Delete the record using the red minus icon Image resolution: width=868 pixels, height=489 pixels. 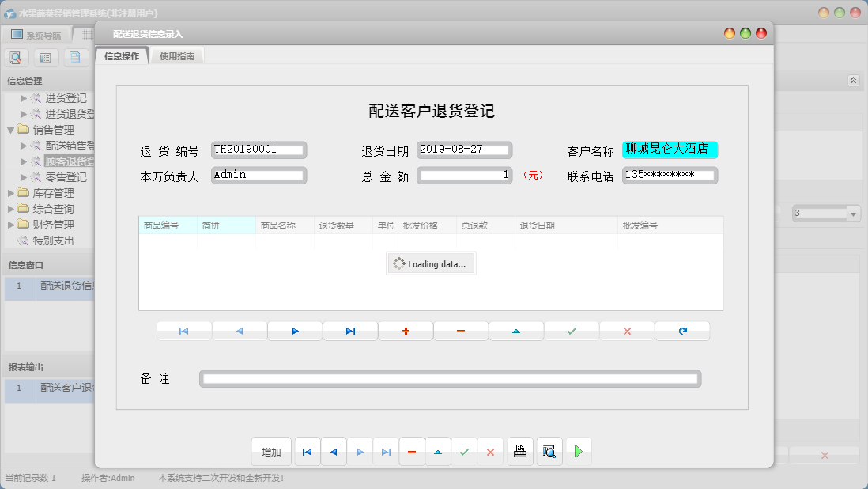(x=461, y=331)
